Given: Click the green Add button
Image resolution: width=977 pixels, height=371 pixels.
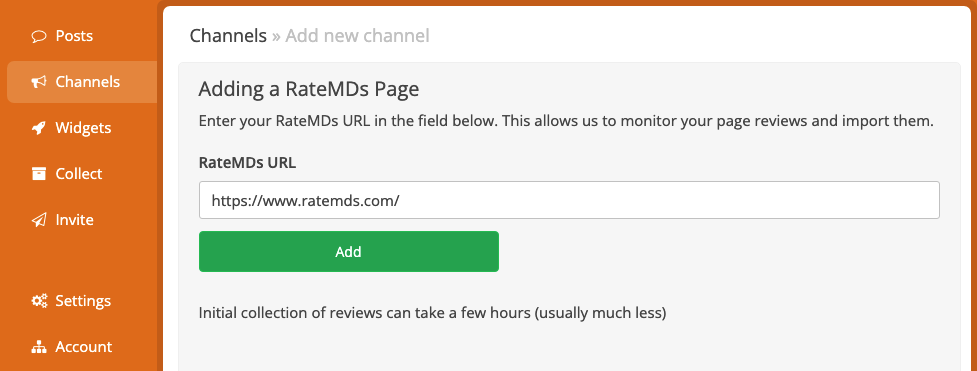Looking at the screenshot, I should (x=349, y=252).
